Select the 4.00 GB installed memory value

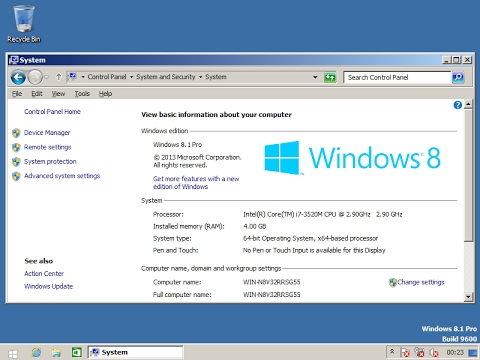(255, 226)
